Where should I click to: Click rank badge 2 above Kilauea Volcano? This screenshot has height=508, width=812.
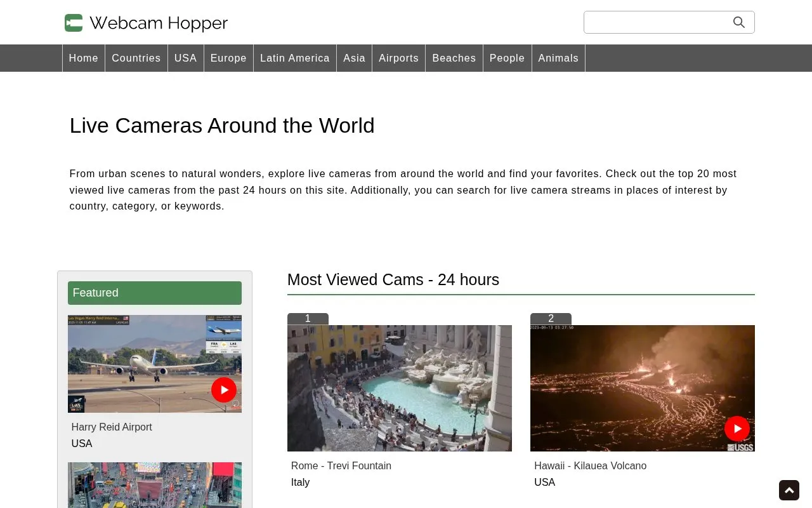pos(551,319)
